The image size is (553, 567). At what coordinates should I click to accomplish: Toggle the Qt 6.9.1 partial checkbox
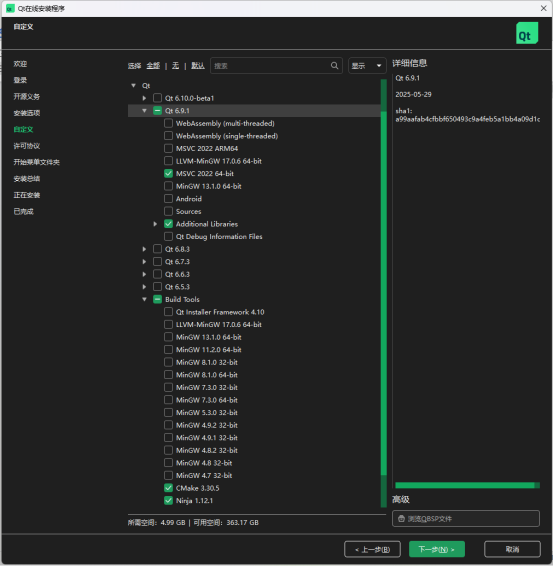[157, 111]
